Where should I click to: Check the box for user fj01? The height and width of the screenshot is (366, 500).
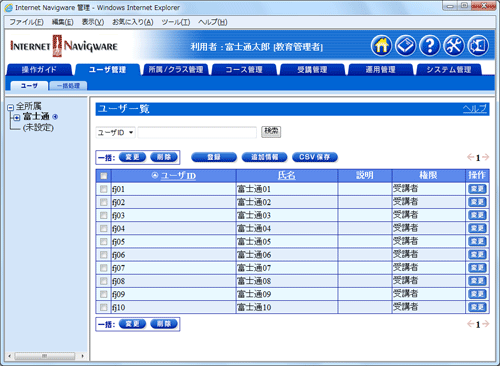pos(104,189)
